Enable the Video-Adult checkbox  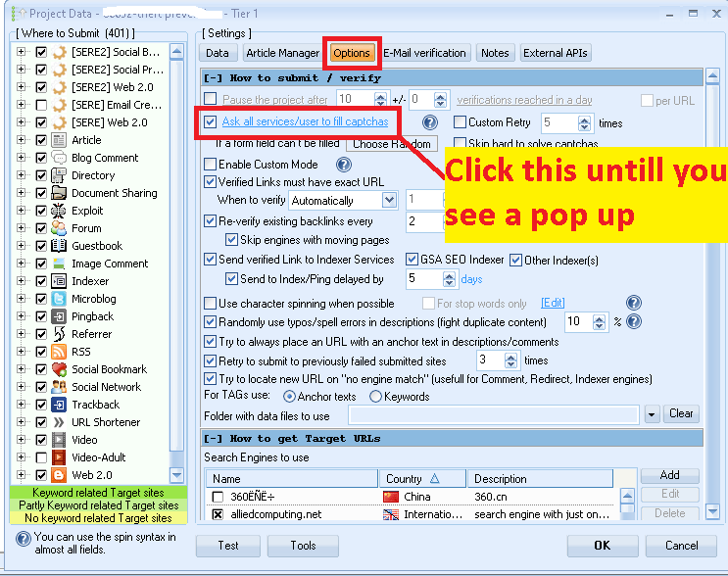[x=41, y=457]
